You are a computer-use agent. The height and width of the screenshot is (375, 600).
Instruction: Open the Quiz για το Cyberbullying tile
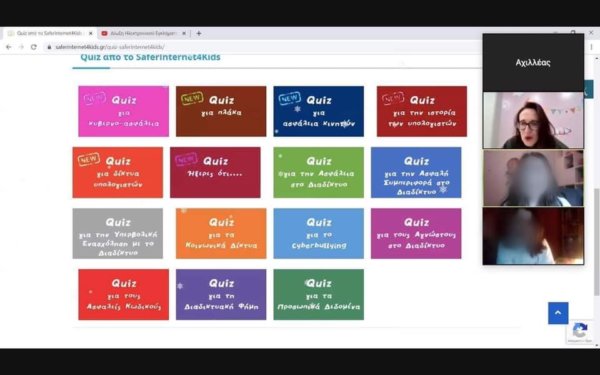[x=318, y=233]
